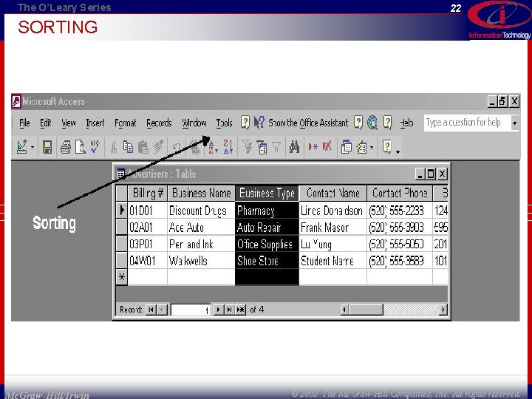Viewport: 532px width, 399px height.
Task: Open the Help menu
Action: click(406, 123)
